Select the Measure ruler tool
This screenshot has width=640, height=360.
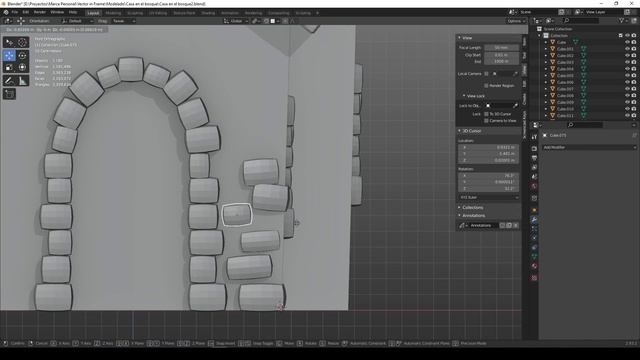(x=22, y=81)
